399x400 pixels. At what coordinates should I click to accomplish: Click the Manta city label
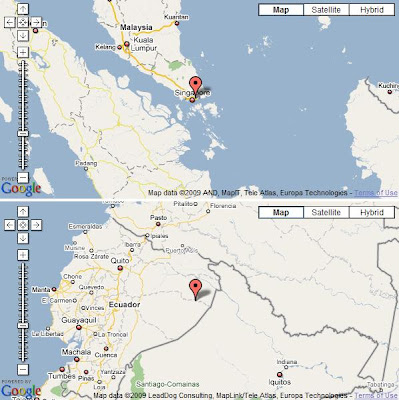[41, 290]
